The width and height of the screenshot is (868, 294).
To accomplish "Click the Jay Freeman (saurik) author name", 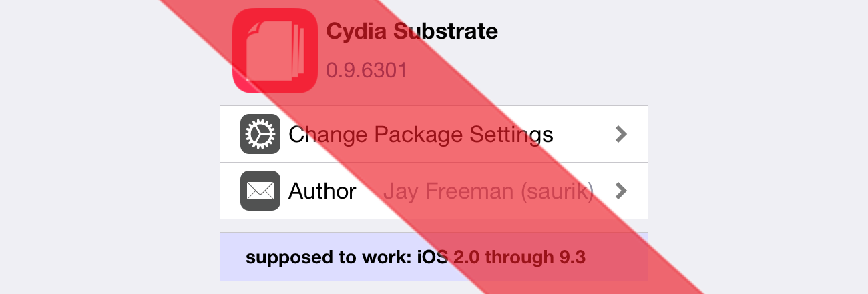I will 488,192.
